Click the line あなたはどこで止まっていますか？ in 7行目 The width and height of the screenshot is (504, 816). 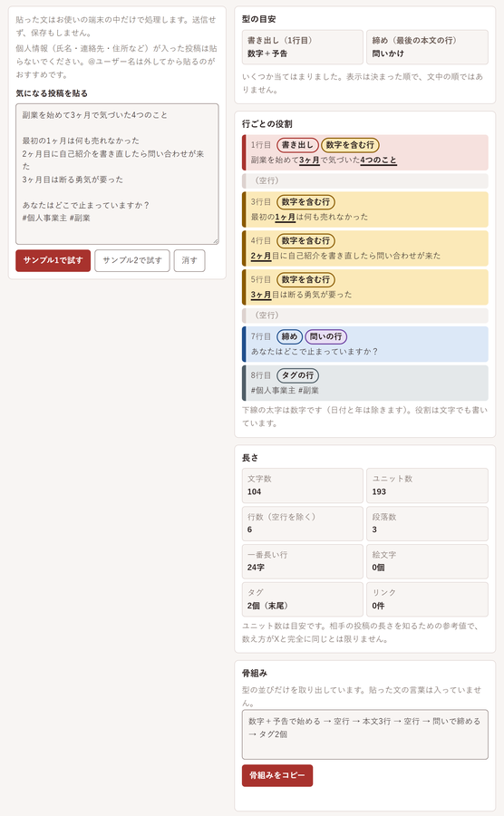(x=315, y=352)
